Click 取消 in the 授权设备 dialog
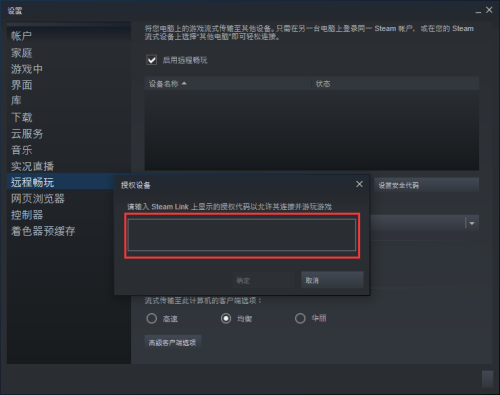 [x=332, y=280]
